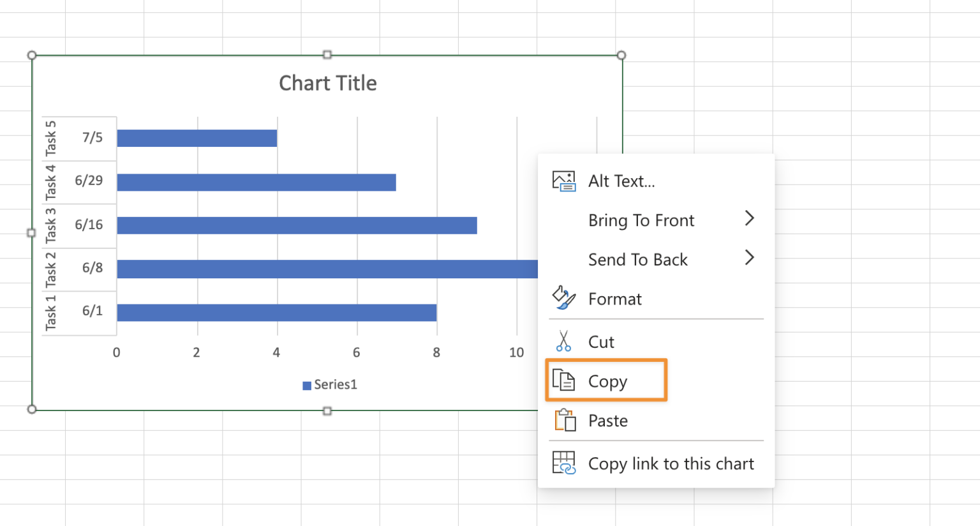Open the Alt Text dialog
Screen dimensions: 980x526
(621, 181)
